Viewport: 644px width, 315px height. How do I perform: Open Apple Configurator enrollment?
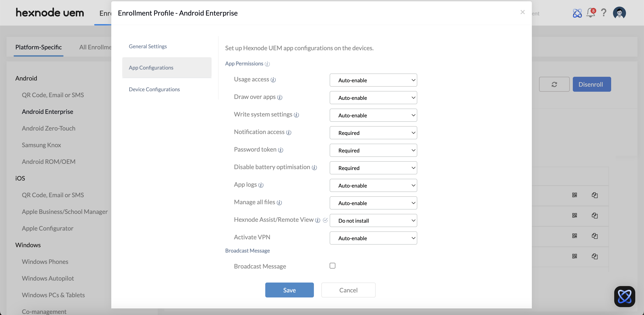click(48, 228)
